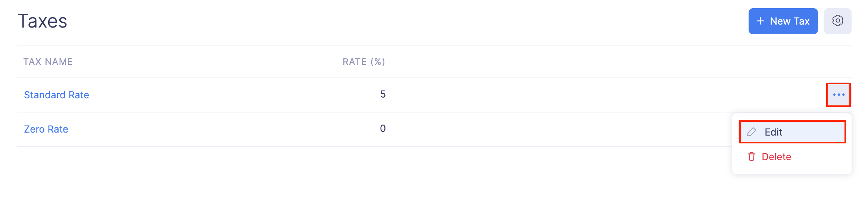Click the RATE (%) column header
This screenshot has width=868, height=219.
click(364, 62)
